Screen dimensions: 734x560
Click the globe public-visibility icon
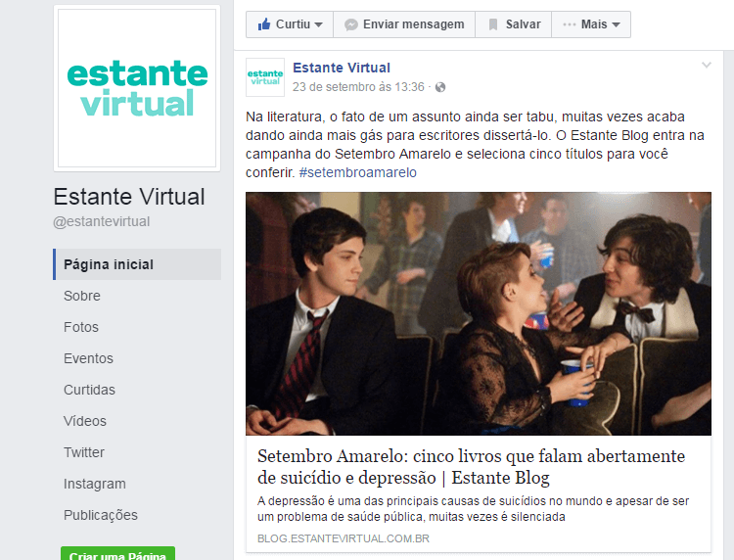440,87
